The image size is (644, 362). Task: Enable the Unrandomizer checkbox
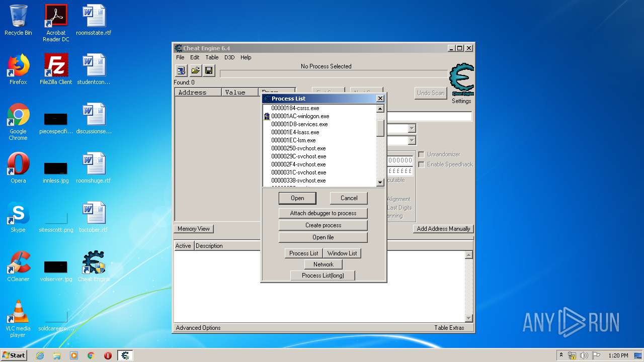point(422,154)
